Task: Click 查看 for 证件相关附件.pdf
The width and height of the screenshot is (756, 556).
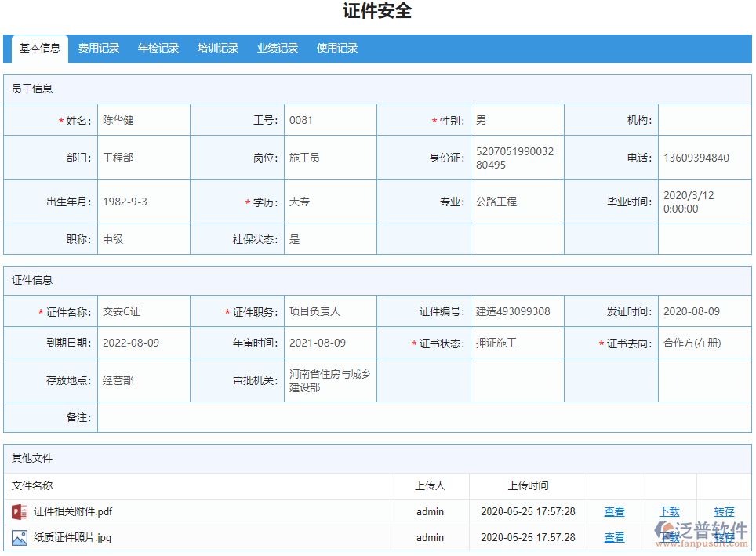Action: 614,512
